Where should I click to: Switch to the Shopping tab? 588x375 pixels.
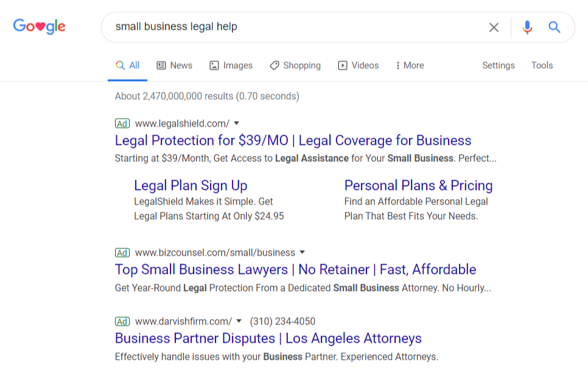pyautogui.click(x=295, y=66)
